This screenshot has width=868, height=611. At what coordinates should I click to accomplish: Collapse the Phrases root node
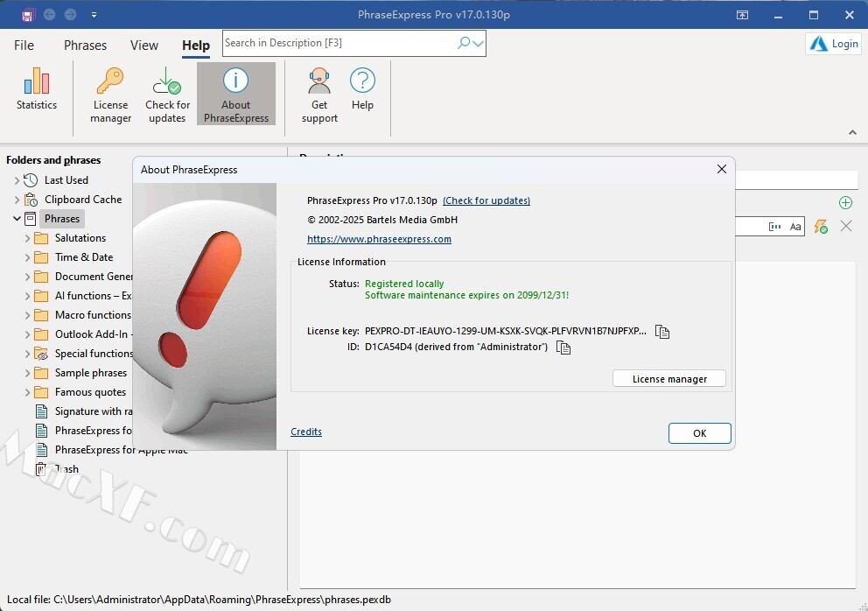click(x=17, y=219)
